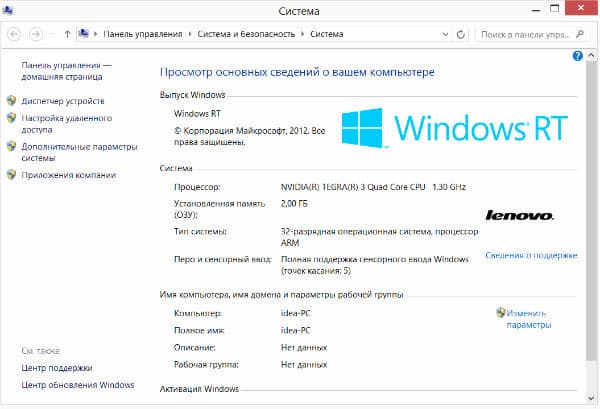Screen dimensions: 600x409
Task: Click the system icon in title bar
Action: [7, 10]
